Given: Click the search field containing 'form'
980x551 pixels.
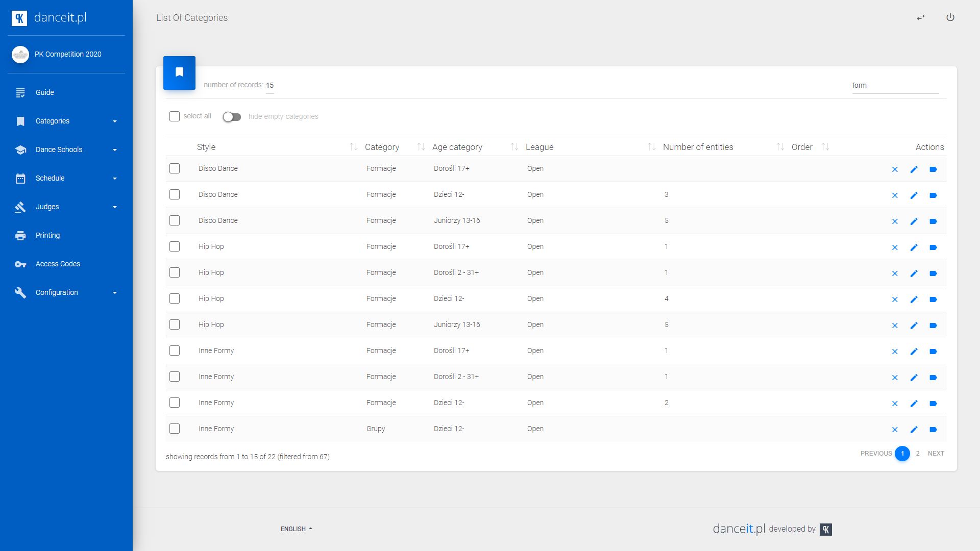Looking at the screenshot, I should 894,86.
